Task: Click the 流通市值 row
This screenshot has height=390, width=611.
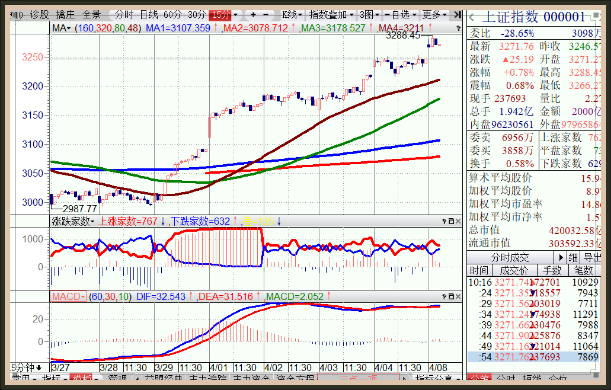Action: [534, 243]
